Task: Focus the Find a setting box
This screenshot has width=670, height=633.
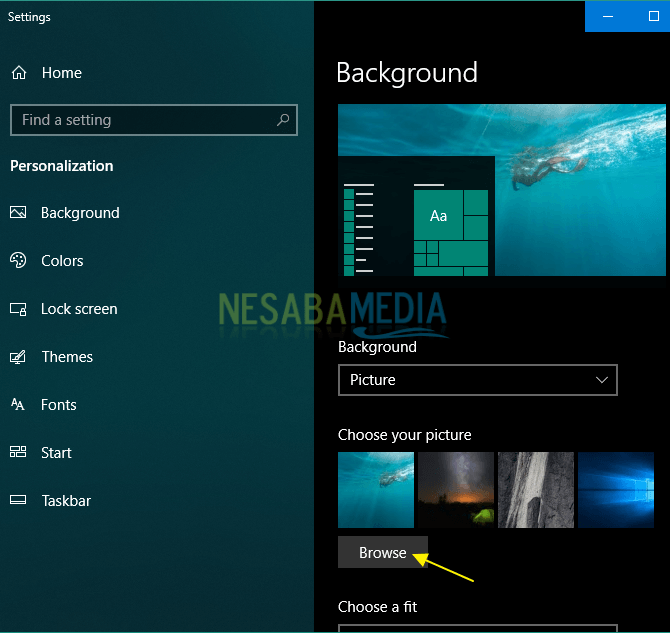Action: coord(154,120)
